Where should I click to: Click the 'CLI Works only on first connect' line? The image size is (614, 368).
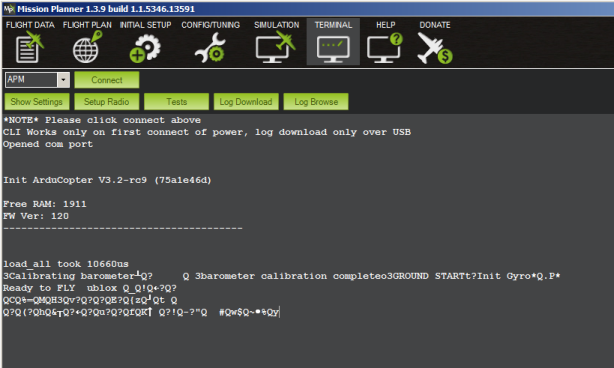click(x=207, y=132)
